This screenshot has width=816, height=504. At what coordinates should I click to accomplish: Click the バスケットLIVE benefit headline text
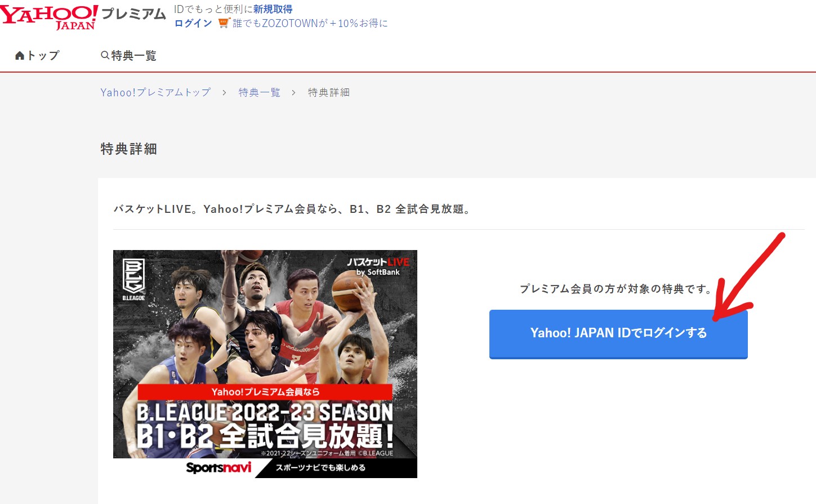pos(292,209)
